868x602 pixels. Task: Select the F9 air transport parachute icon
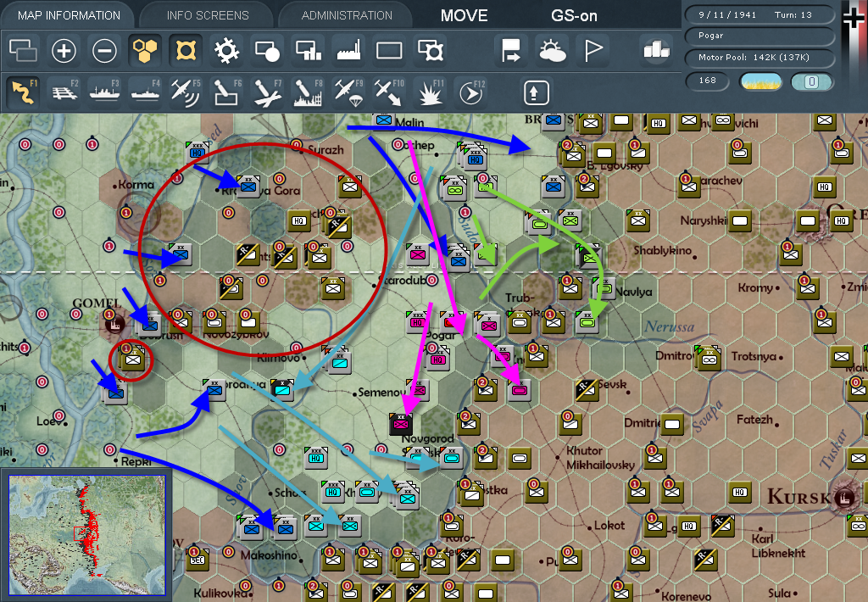point(348,92)
